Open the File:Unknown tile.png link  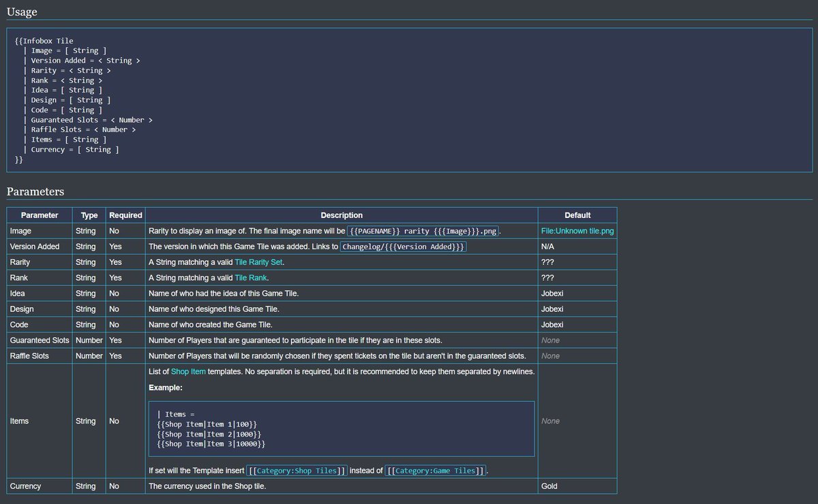[x=577, y=231]
